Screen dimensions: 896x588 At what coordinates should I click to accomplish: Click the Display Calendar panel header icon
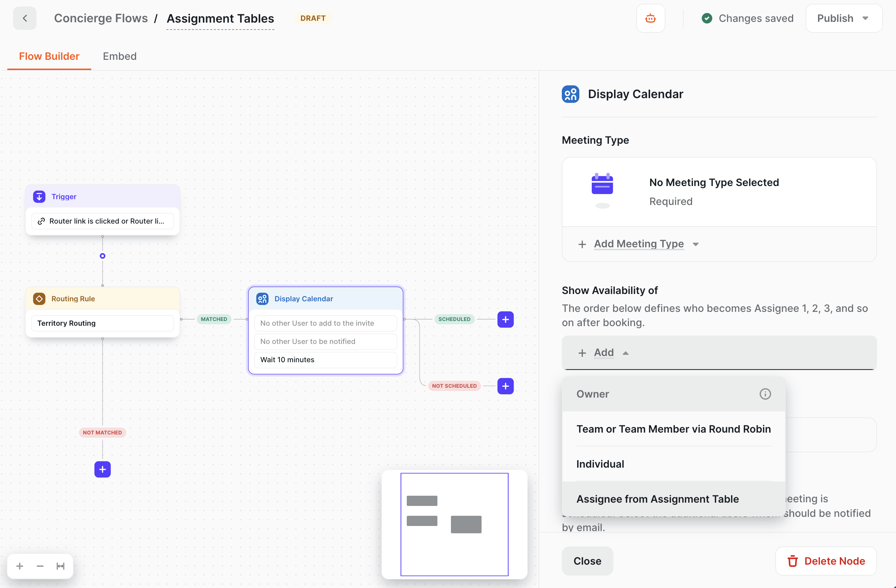570,94
